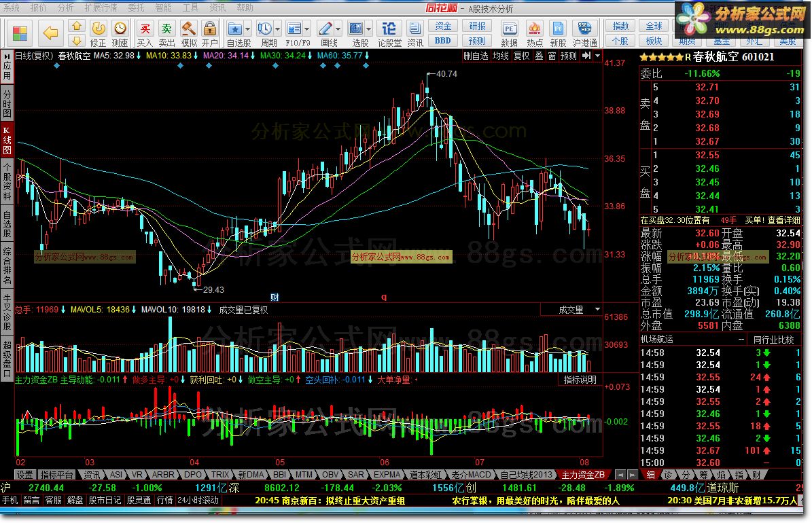The height and width of the screenshot is (523, 812).
Task: Click the 指数 button
Action: click(x=620, y=26)
